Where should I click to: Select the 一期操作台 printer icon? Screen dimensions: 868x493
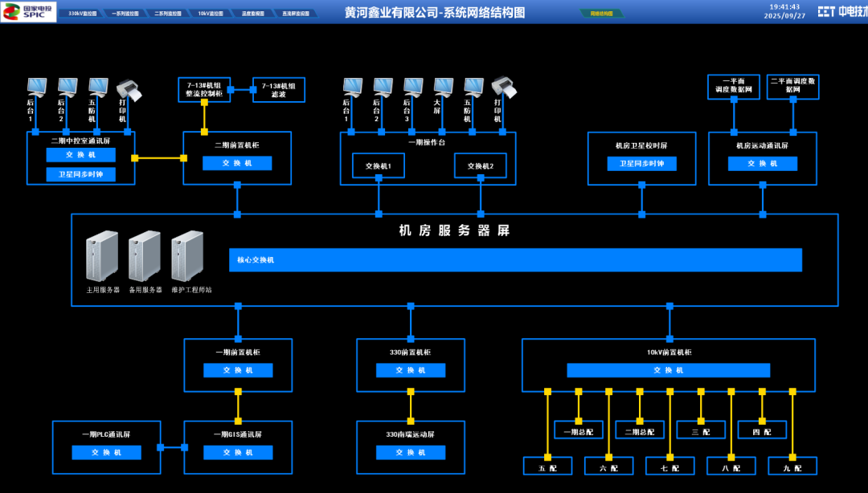point(504,88)
